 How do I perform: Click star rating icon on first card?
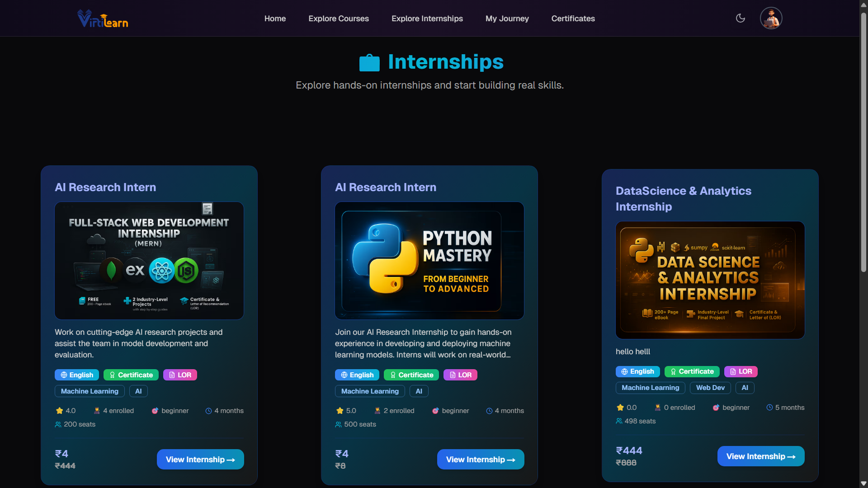coord(59,411)
